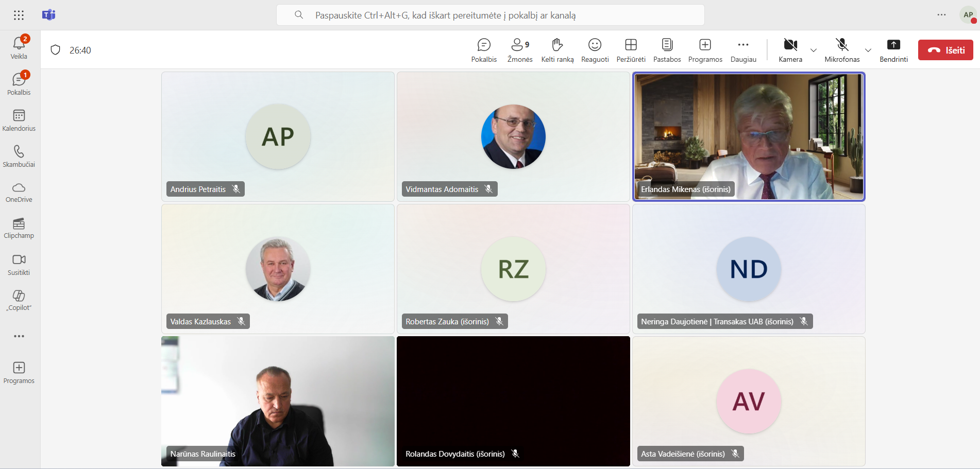Share screen with Bendrinti button
This screenshot has height=469, width=980.
point(893,50)
